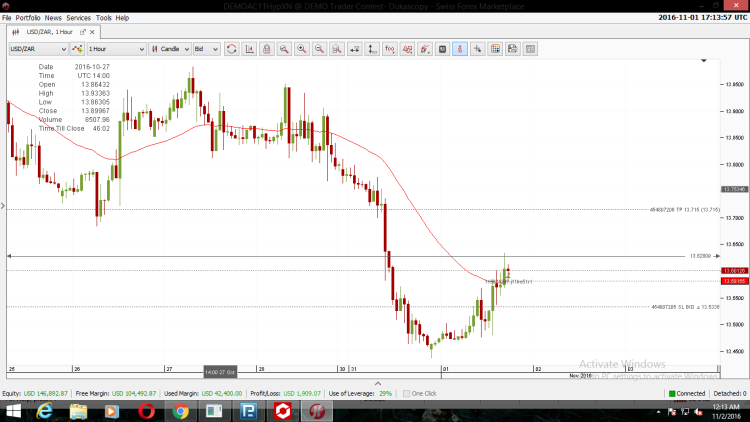Select the price marker horizontal arrow tool
This screenshot has height=422, width=750.
coord(354,49)
